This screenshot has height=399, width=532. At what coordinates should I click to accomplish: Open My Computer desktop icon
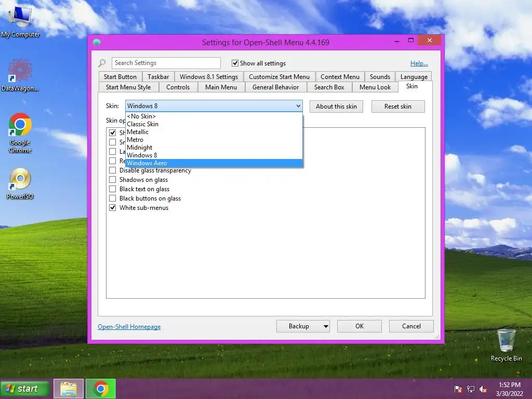(x=20, y=22)
